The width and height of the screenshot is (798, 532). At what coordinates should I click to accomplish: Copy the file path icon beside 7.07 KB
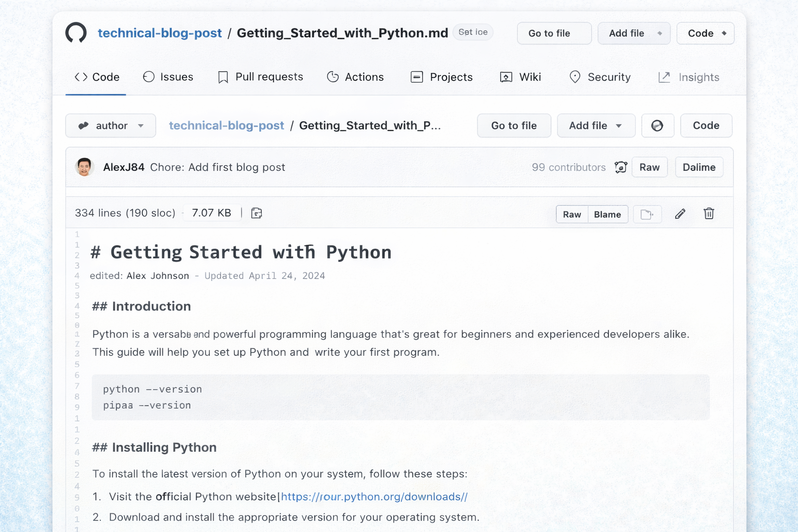(256, 213)
